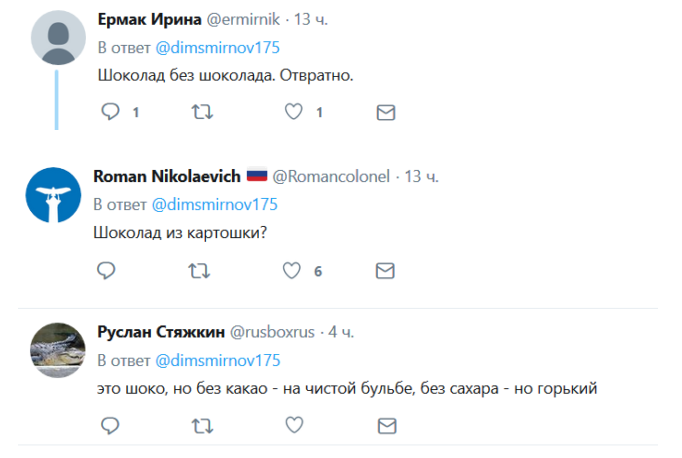Message Руслан Стяжкин's tweet to someone

coord(385,427)
